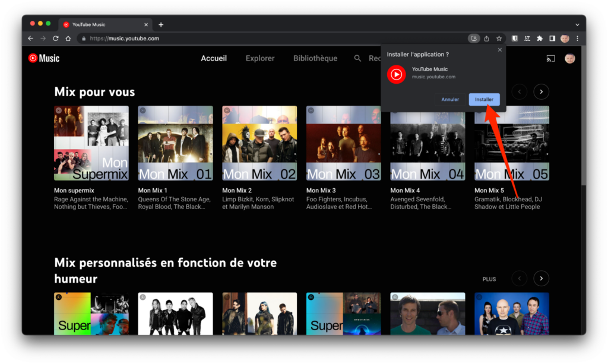Open the mood mix with blue-haired woman
This screenshot has height=364, width=608.
click(259, 314)
